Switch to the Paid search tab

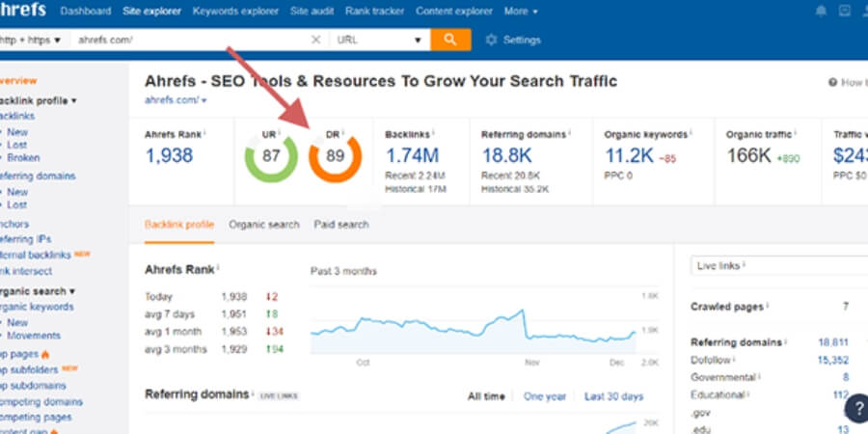coord(341,224)
